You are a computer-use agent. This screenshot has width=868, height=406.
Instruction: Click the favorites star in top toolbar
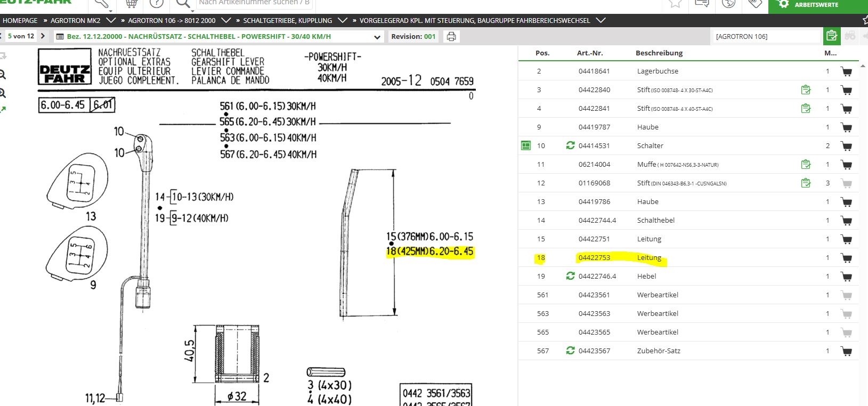pyautogui.click(x=675, y=4)
